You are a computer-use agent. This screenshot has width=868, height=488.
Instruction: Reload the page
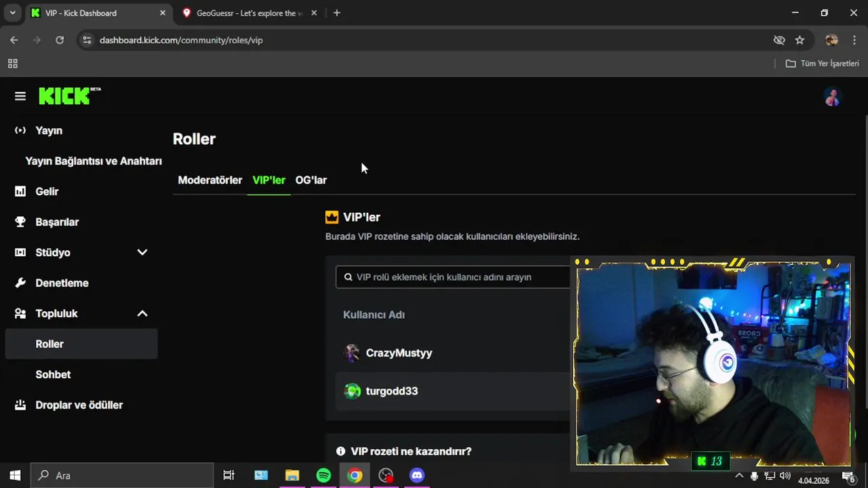(60, 40)
